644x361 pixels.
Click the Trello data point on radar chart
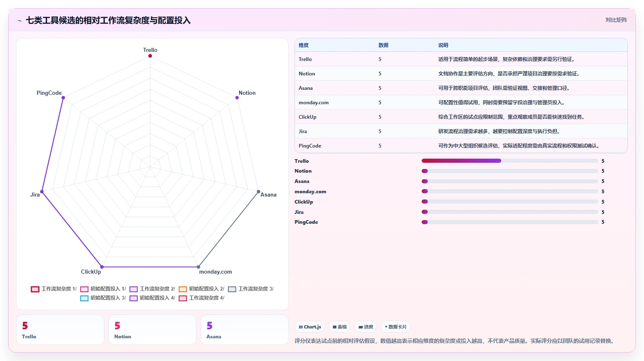pyautogui.click(x=150, y=56)
